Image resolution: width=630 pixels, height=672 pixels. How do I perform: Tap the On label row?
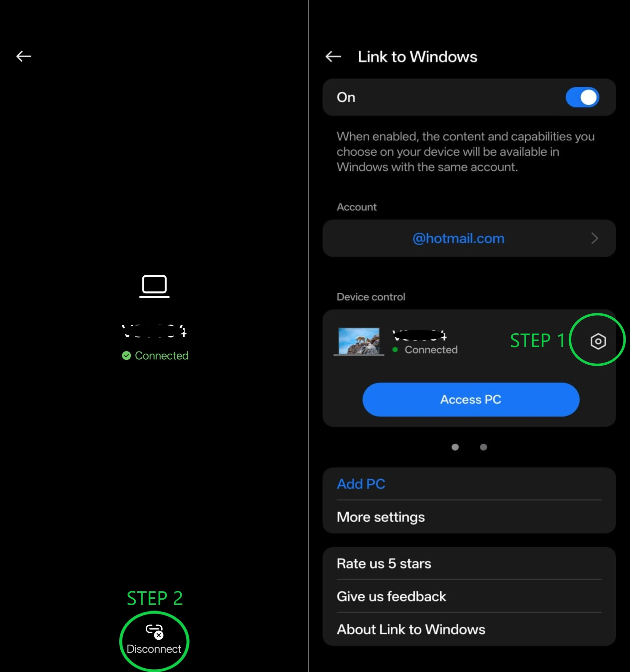(469, 97)
